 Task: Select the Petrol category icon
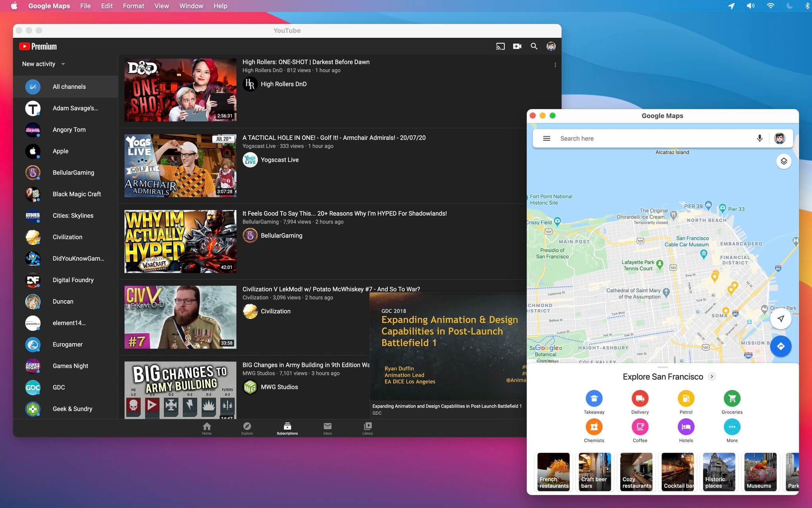pyautogui.click(x=686, y=399)
